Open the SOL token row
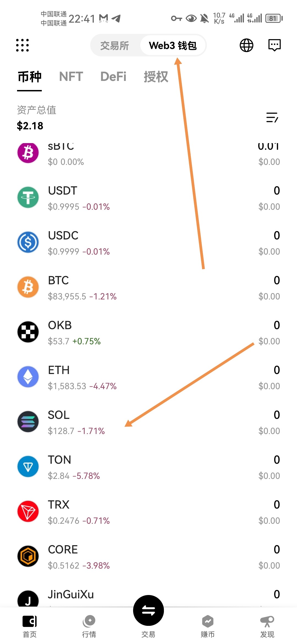 [148, 422]
